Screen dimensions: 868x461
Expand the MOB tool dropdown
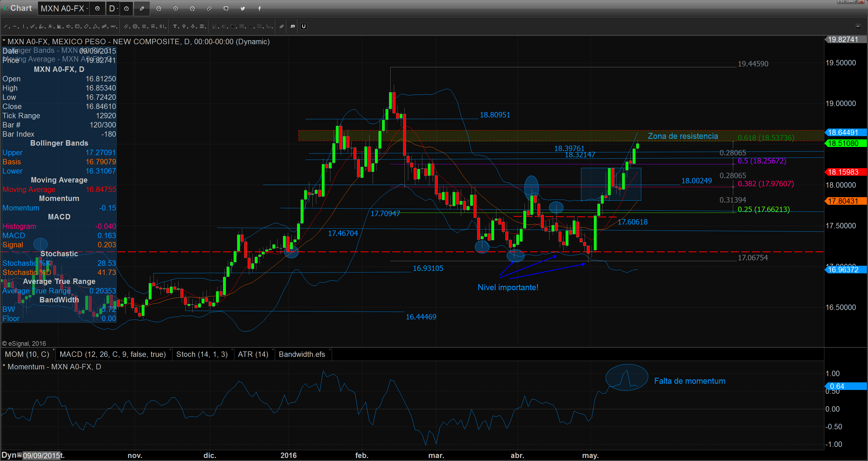tap(246, 28)
